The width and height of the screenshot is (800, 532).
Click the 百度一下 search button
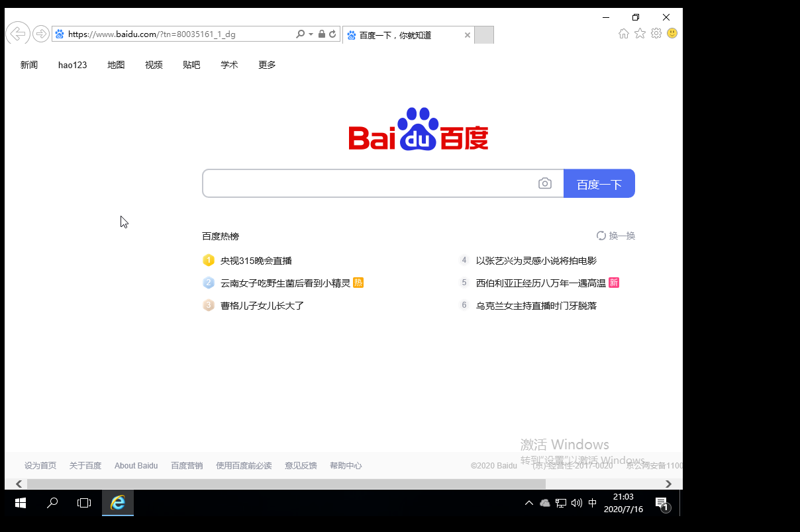coord(599,183)
